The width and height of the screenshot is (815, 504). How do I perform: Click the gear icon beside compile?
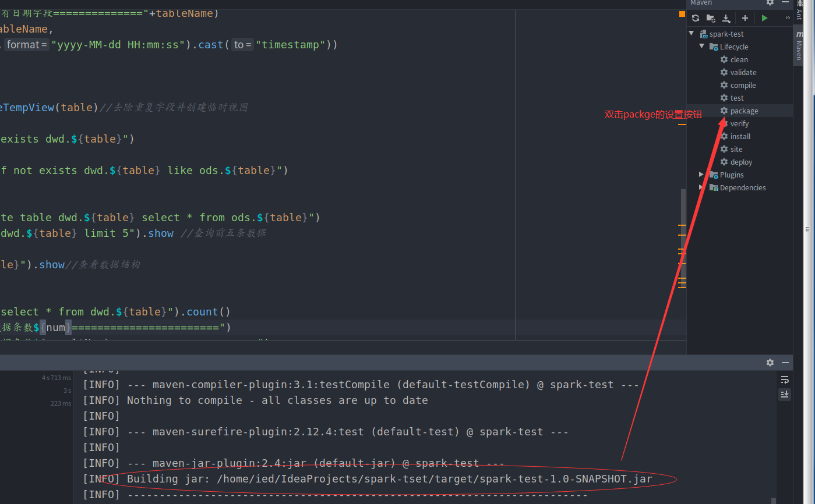pyautogui.click(x=724, y=85)
